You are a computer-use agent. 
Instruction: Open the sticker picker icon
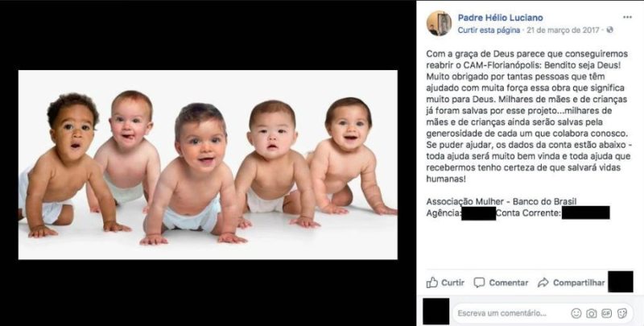point(622,313)
